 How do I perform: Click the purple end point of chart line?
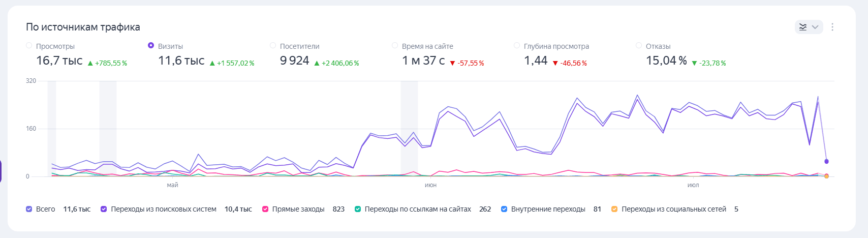(x=826, y=161)
